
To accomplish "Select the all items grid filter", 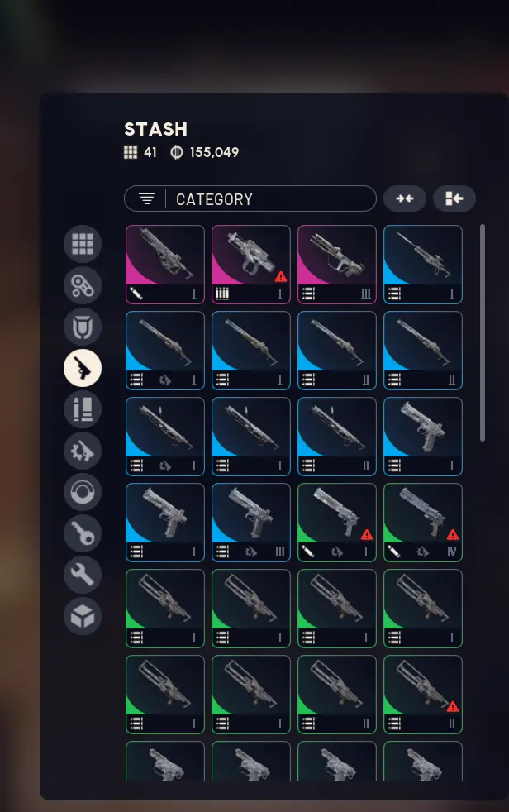I will [x=83, y=244].
